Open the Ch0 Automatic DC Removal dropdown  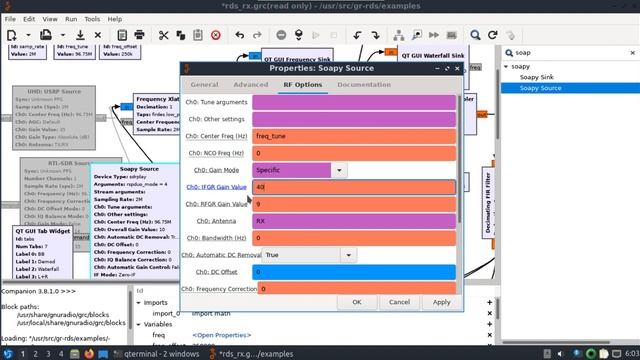(349, 255)
